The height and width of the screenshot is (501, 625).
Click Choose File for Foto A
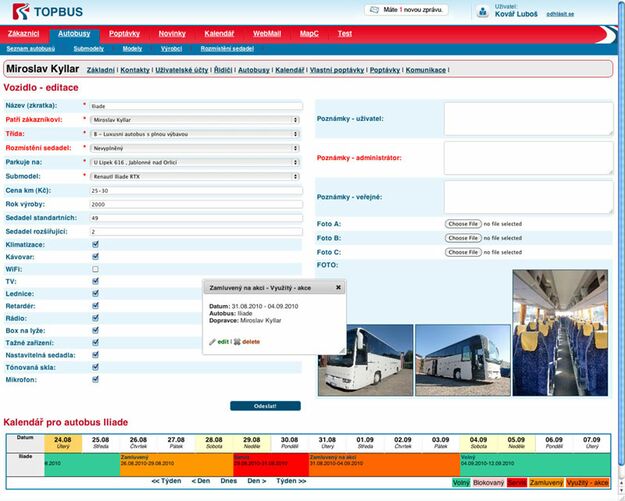tap(463, 224)
